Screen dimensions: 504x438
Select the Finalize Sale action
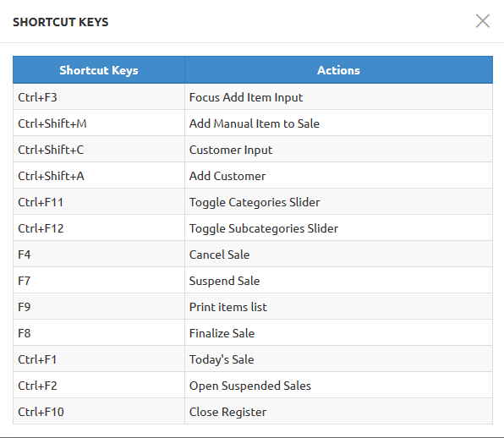tap(222, 333)
